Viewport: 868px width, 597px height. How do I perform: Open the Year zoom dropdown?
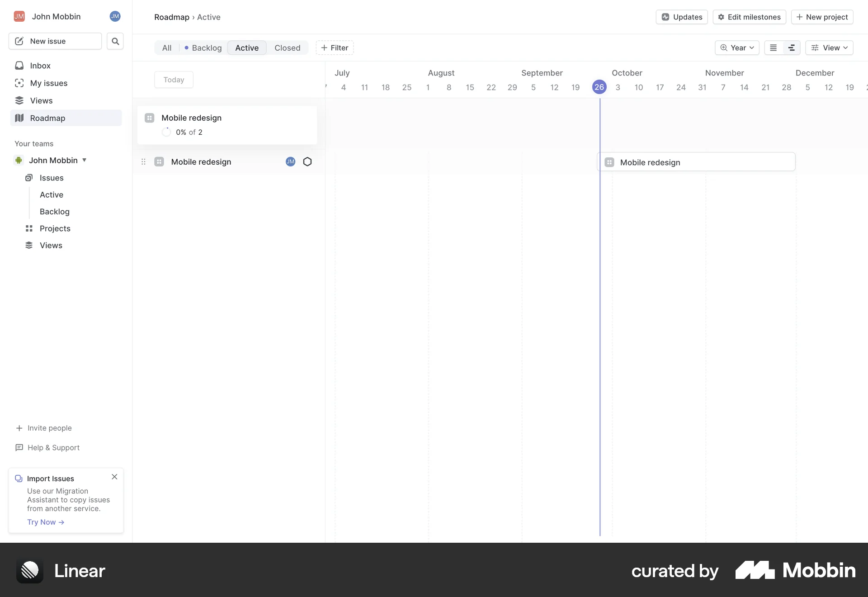(x=736, y=47)
